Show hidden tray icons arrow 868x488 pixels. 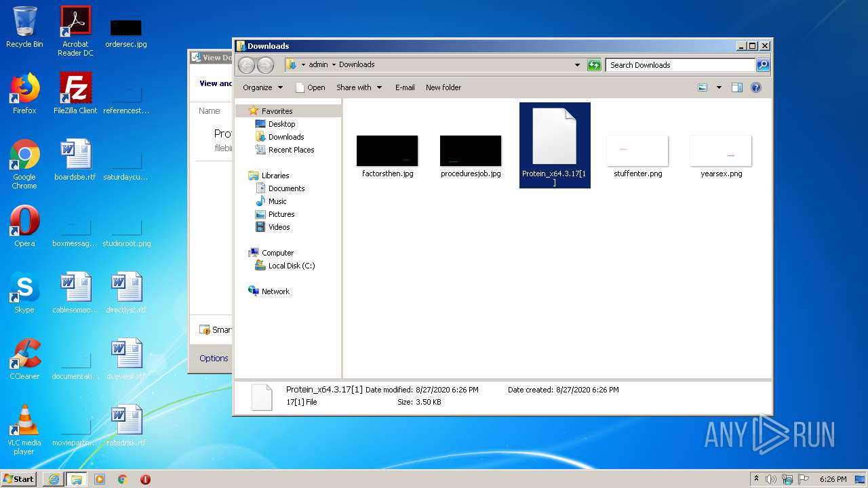(x=756, y=479)
